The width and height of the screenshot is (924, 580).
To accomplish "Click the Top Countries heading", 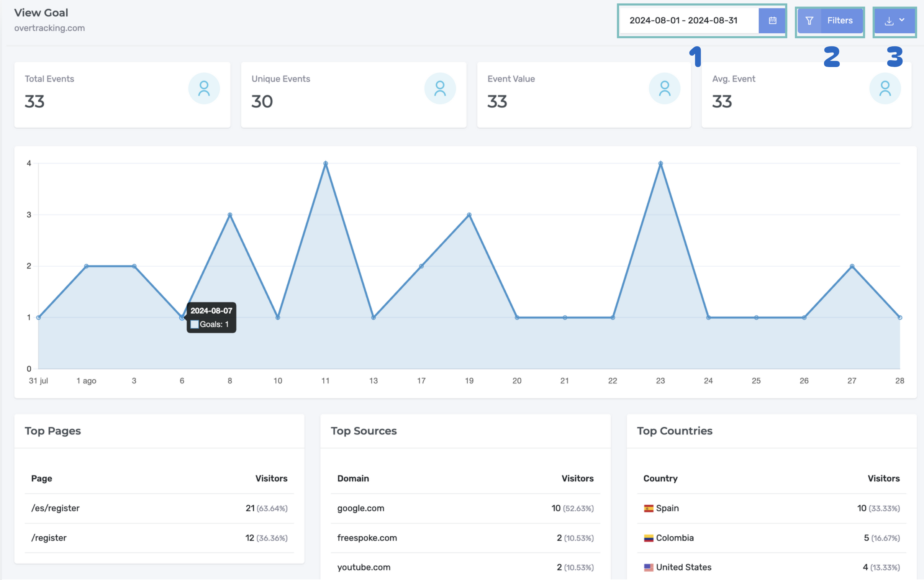I will click(x=675, y=431).
